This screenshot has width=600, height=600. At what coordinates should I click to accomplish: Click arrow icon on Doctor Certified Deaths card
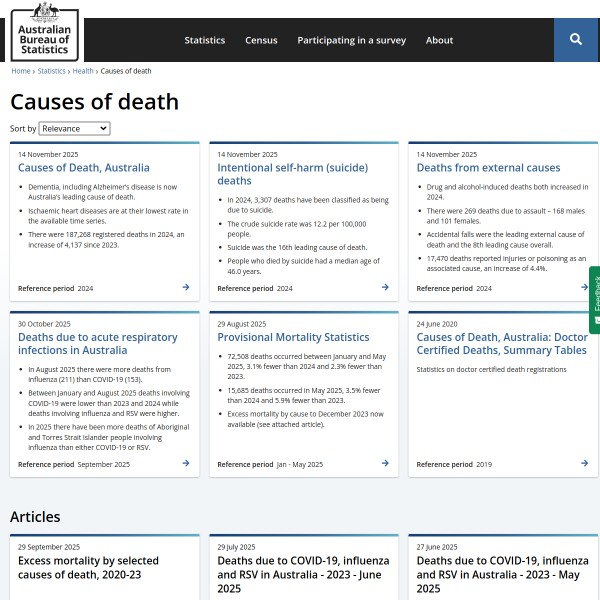click(584, 463)
